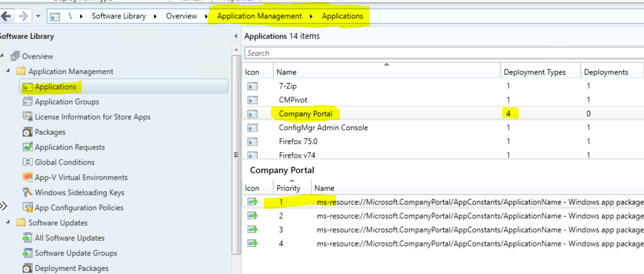
Task: Click the 7-Zip application icon
Action: (253, 86)
